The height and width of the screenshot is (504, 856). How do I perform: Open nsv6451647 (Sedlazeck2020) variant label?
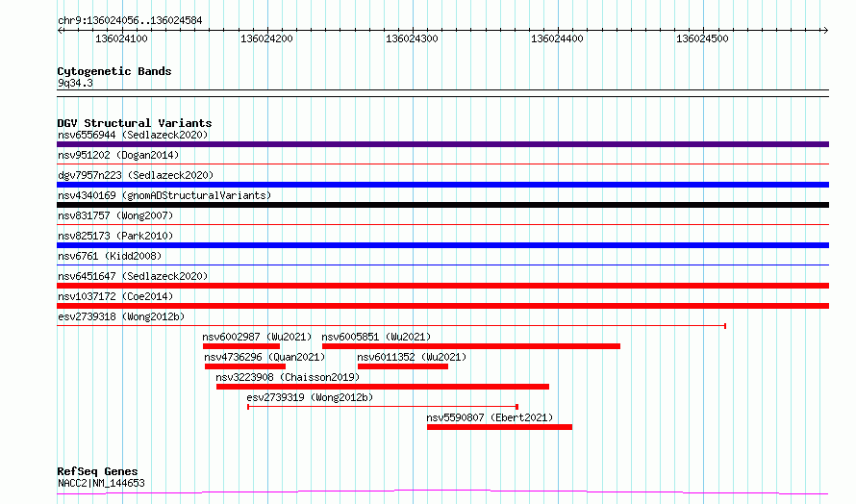tap(133, 276)
